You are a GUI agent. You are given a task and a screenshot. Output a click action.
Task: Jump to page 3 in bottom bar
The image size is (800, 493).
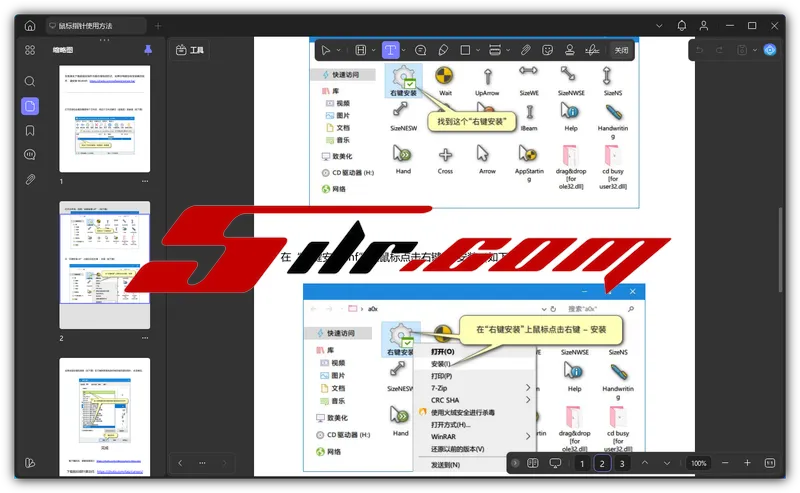622,463
